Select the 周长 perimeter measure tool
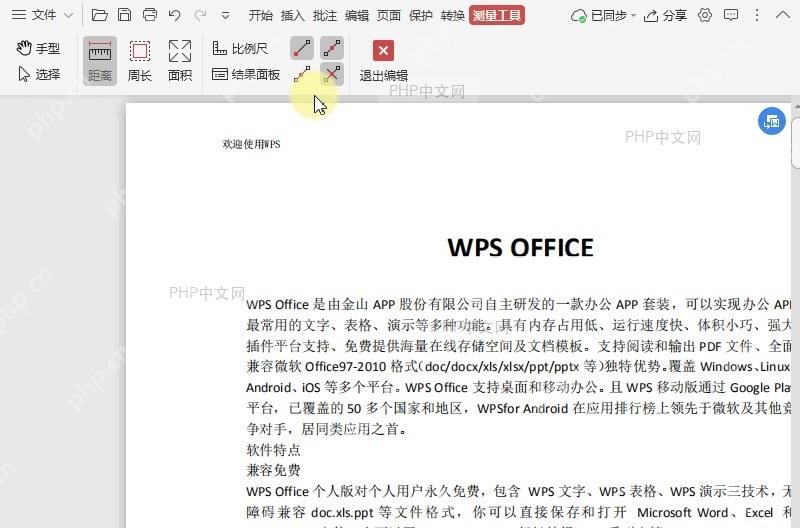The width and height of the screenshot is (800, 528). pyautogui.click(x=140, y=61)
